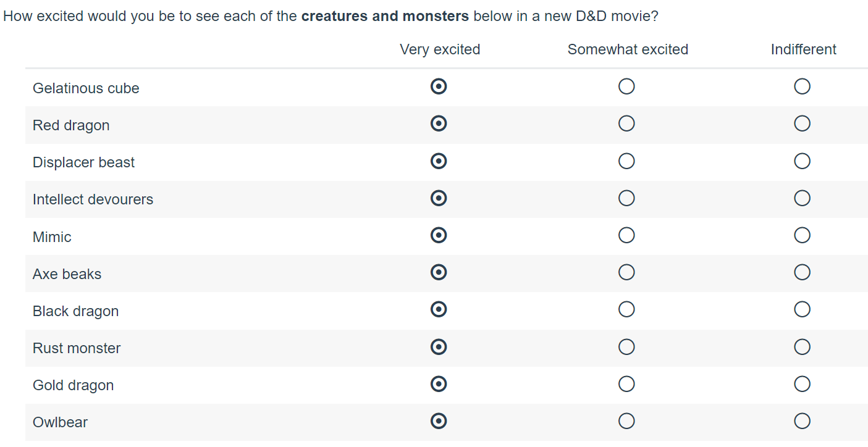
Task: Click Very excited option for Owlbear
Action: tap(439, 421)
